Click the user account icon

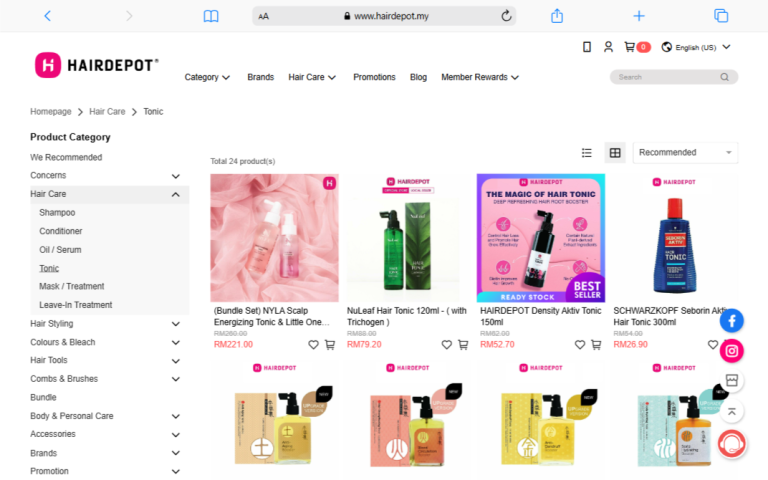[x=608, y=47]
